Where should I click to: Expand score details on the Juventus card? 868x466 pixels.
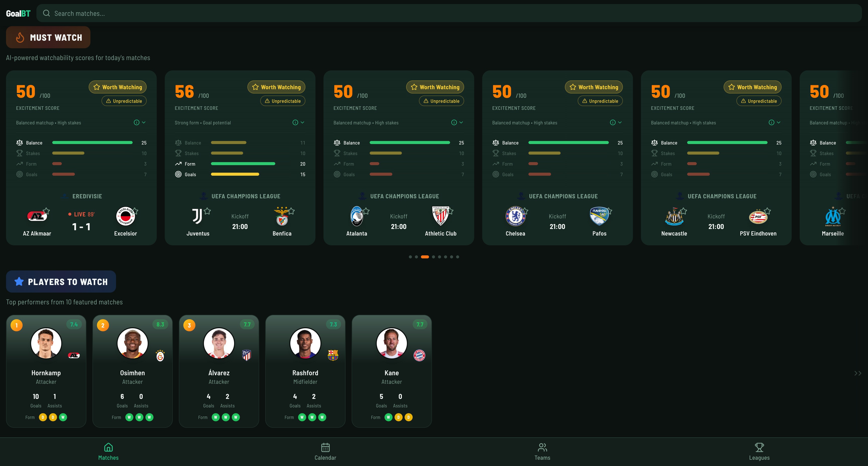click(x=303, y=122)
